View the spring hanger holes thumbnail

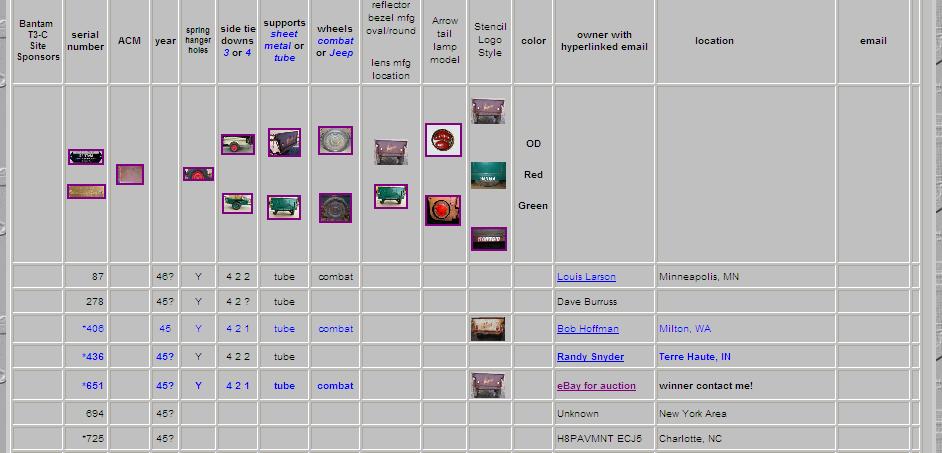pyautogui.click(x=198, y=174)
